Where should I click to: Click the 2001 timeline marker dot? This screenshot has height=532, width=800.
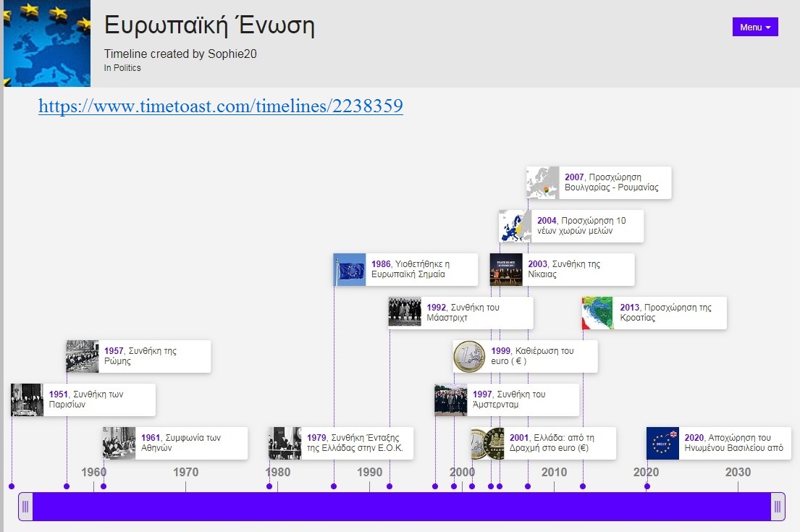point(472,486)
